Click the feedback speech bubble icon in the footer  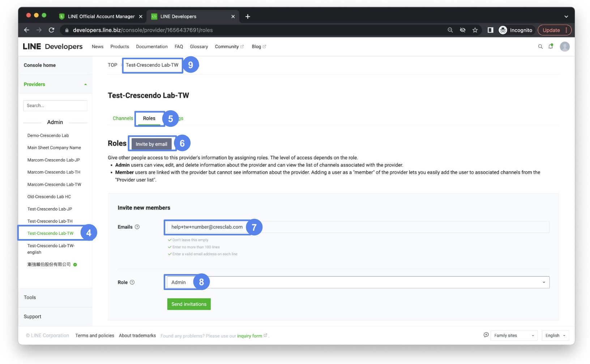tap(486, 335)
